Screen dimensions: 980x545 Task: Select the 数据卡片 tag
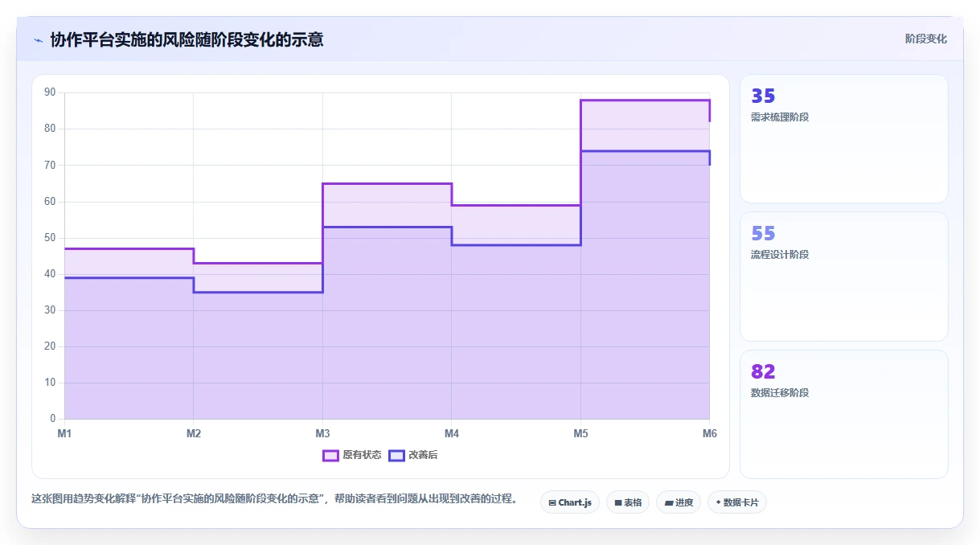pyautogui.click(x=737, y=502)
